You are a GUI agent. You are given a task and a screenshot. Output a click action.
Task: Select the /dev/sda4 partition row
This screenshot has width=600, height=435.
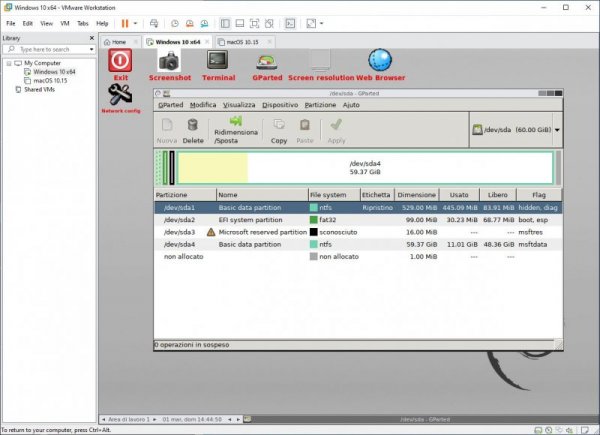[x=358, y=244]
